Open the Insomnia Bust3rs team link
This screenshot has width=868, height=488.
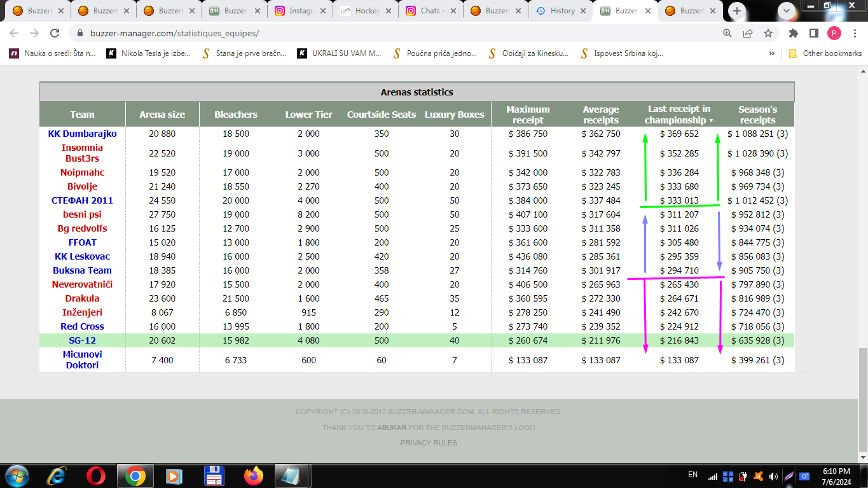click(x=82, y=153)
